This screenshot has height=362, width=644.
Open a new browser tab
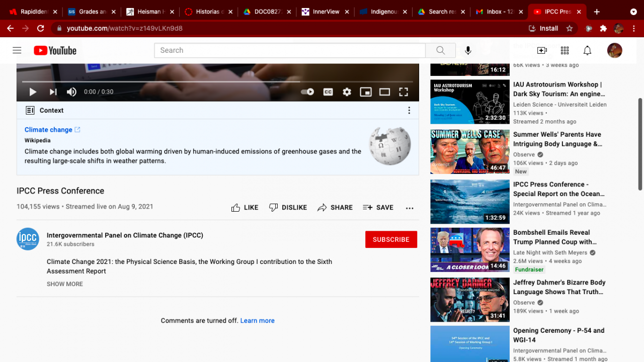(597, 12)
